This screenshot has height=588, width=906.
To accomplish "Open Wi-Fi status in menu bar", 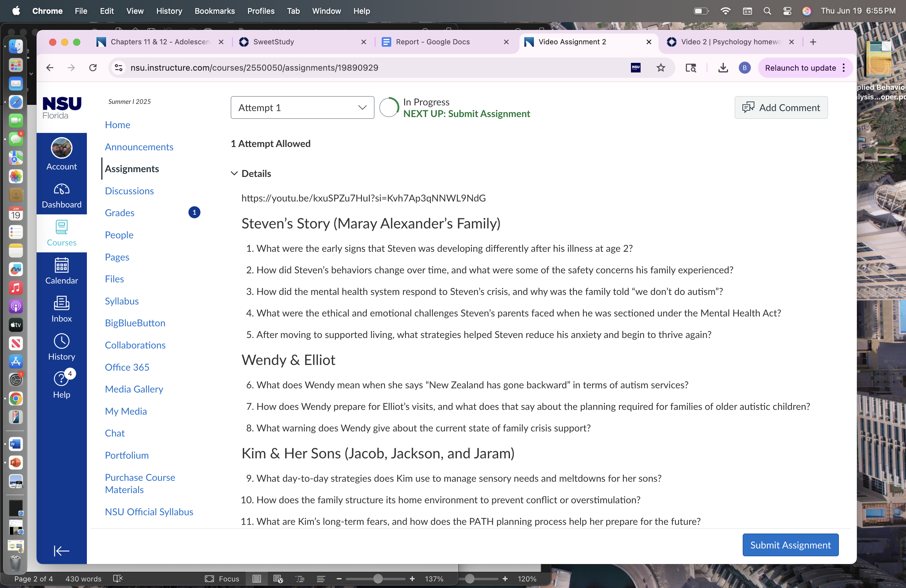I will 726,11.
